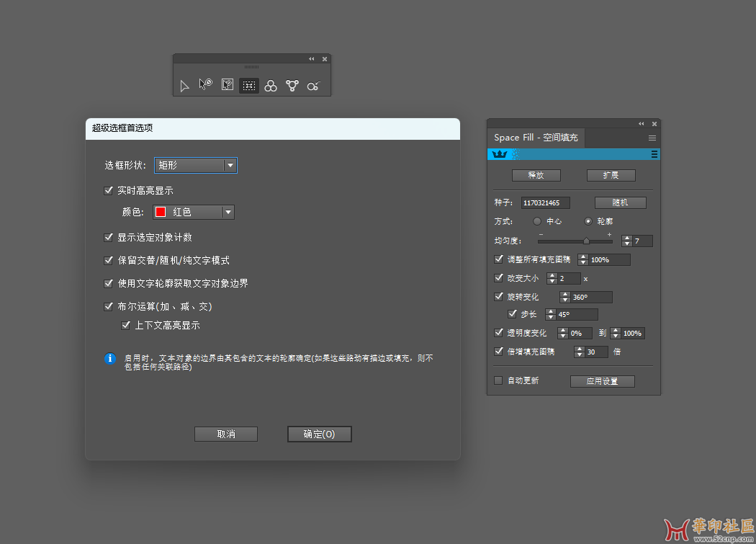Screen dimensions: 756x544
Task: Select the arrow with prohibit-circle tool
Action: (x=206, y=85)
